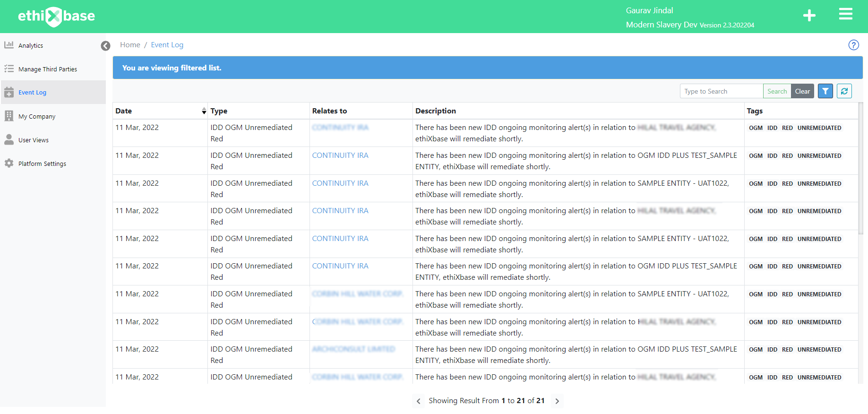This screenshot has width=868, height=414.
Task: Select Event Log in the sidebar
Action: point(53,92)
